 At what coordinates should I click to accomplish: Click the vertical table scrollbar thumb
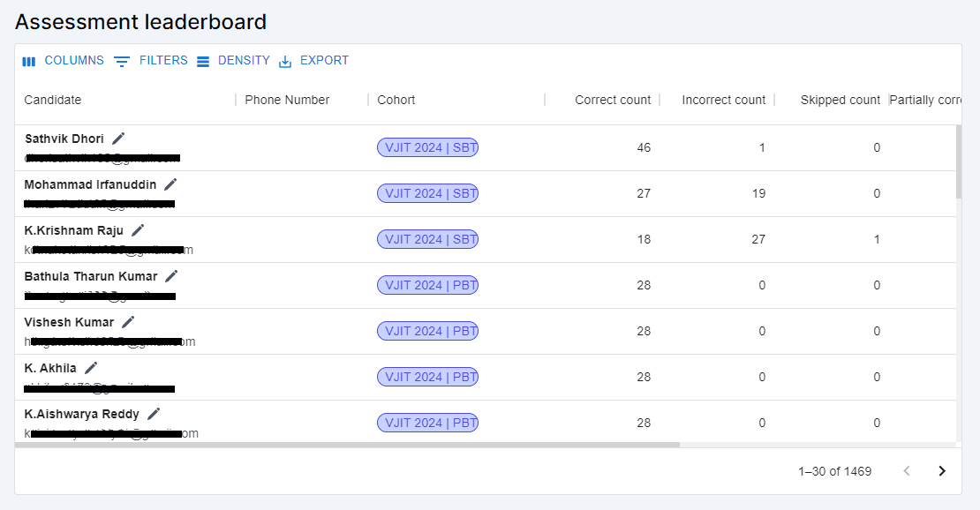959,161
